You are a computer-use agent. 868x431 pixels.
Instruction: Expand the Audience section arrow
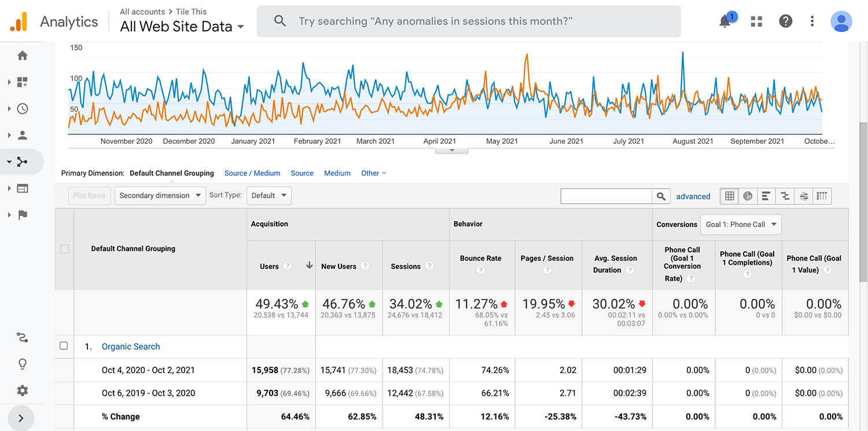[x=9, y=136]
